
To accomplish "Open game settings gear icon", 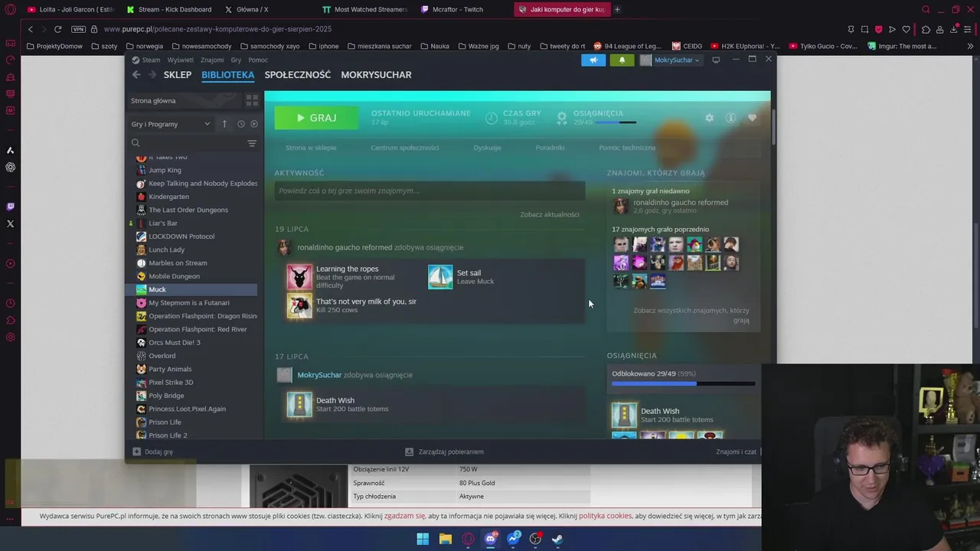I will (709, 118).
